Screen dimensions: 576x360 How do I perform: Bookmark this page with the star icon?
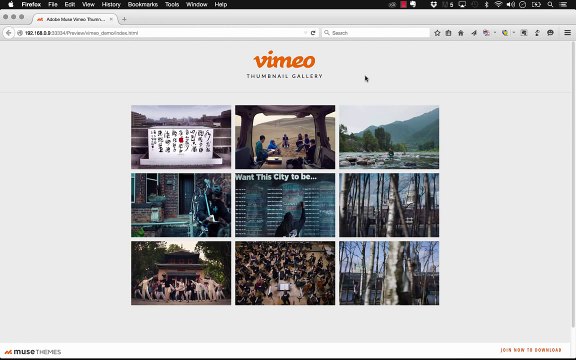[437, 33]
